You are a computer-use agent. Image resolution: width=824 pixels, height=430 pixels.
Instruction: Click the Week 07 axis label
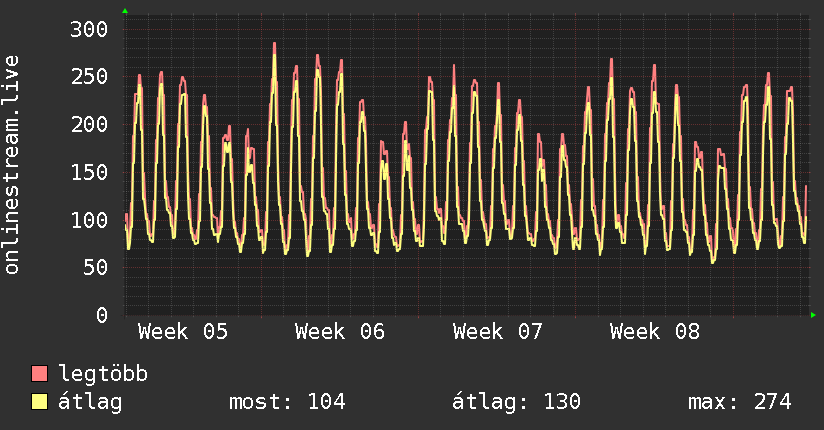(x=497, y=332)
